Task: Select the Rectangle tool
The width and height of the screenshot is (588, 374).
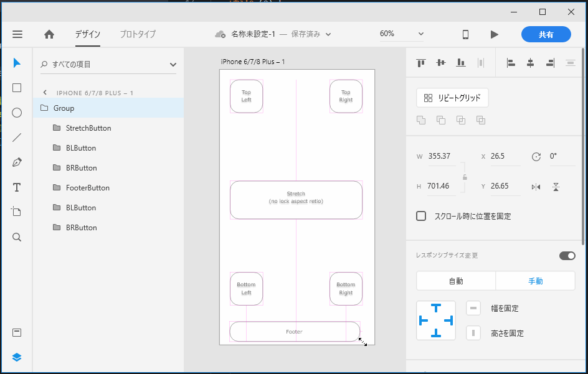Action: (16, 87)
